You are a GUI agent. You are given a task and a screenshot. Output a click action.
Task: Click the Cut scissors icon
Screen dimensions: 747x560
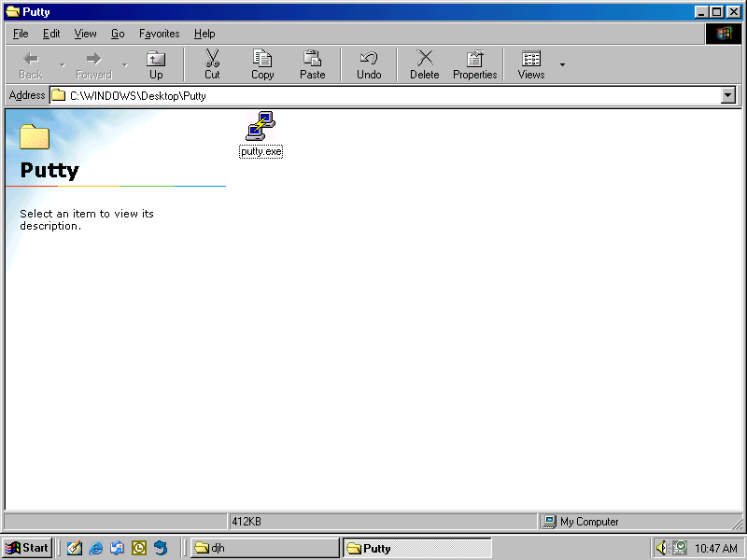coord(212,58)
